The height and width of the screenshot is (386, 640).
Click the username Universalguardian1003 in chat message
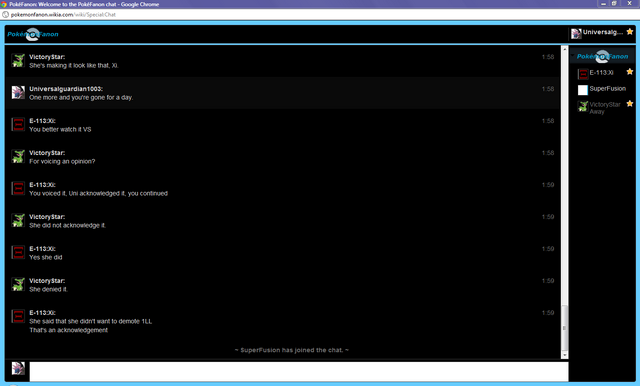coord(65,89)
